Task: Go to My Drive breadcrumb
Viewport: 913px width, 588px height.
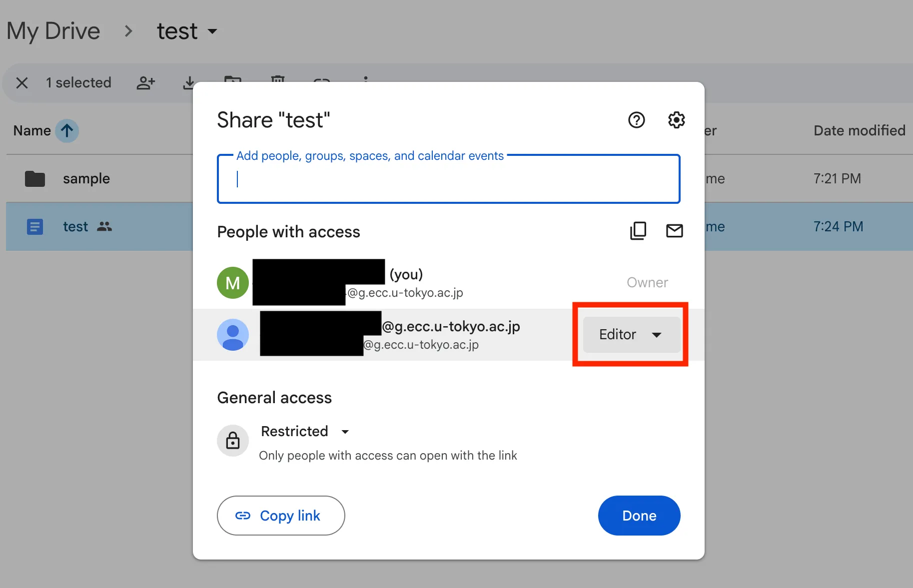Action: [53, 31]
